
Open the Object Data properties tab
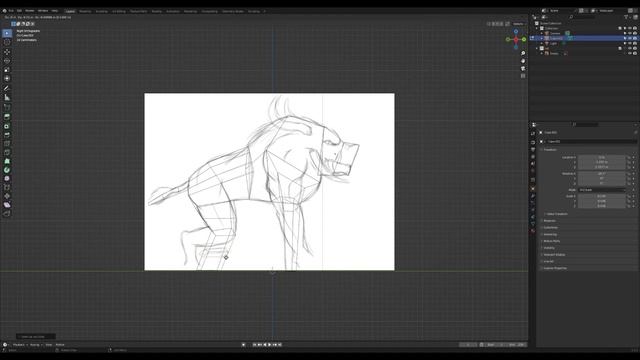click(x=533, y=224)
